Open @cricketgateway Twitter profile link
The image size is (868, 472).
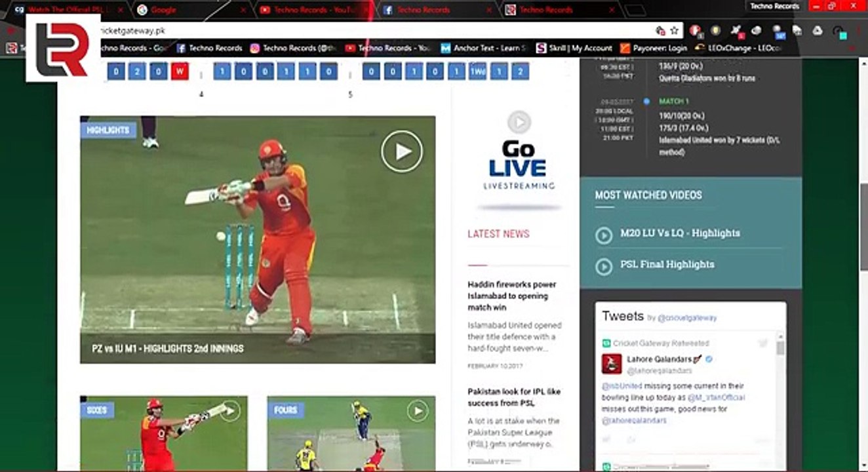point(687,318)
